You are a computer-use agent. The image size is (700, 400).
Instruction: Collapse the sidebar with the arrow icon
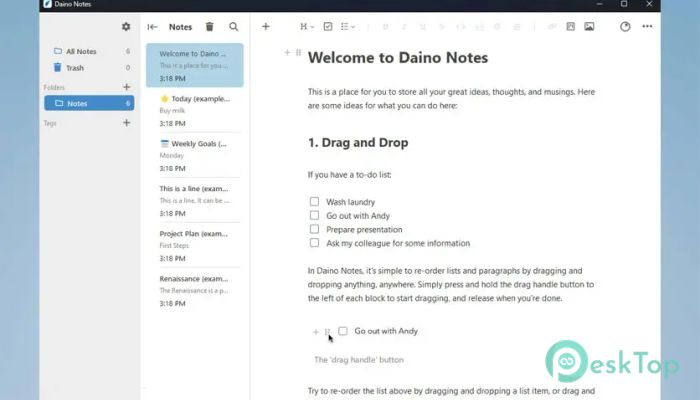pos(152,27)
